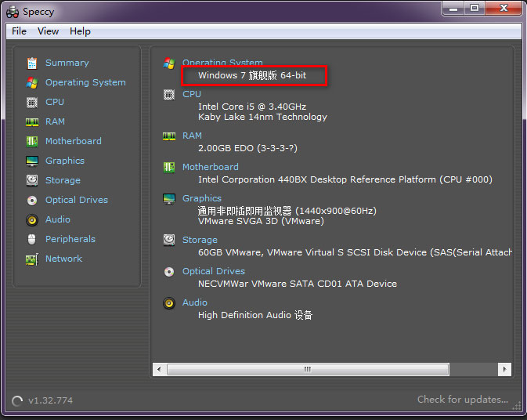
Task: Click the Summary clipboard icon in sidebar
Action: [32, 63]
